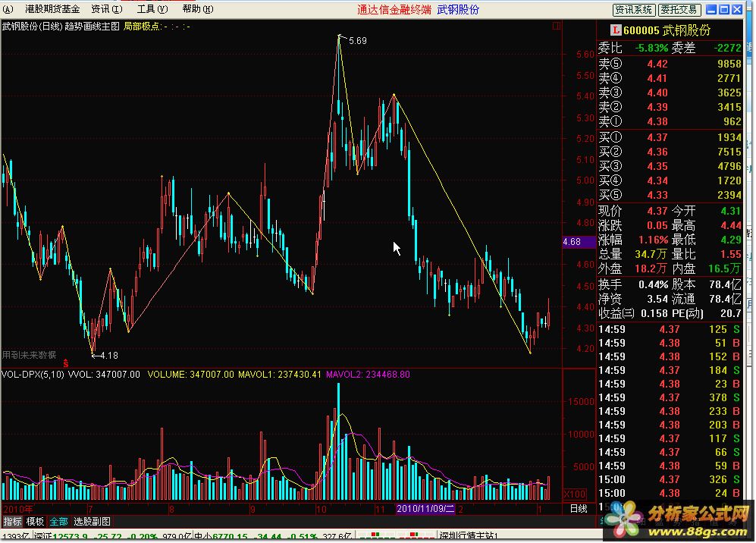Click the purple 4.68 price marker
This screenshot has width=756, height=543.
579,242
